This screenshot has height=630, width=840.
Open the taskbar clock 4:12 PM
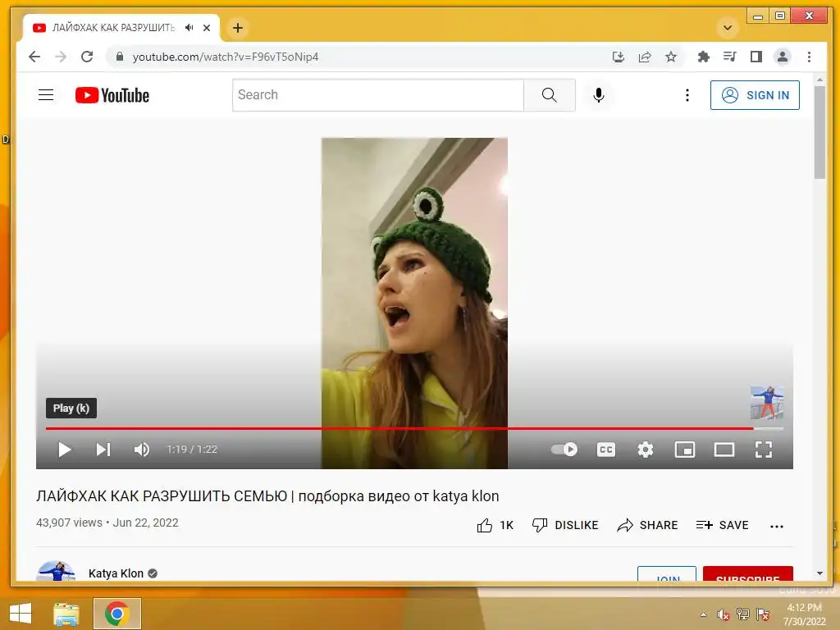pyautogui.click(x=804, y=608)
